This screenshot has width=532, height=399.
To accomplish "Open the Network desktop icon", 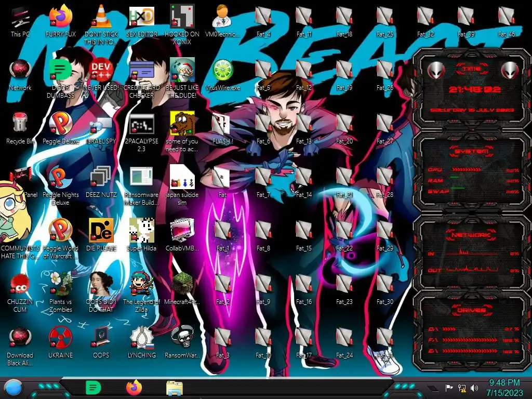I will (20, 70).
